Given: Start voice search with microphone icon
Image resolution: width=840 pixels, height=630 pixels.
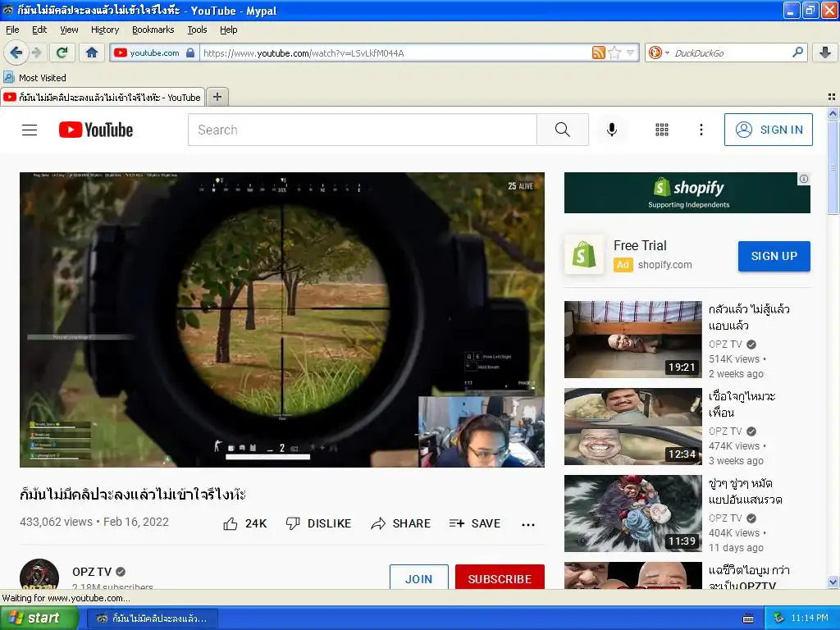Looking at the screenshot, I should [612, 130].
